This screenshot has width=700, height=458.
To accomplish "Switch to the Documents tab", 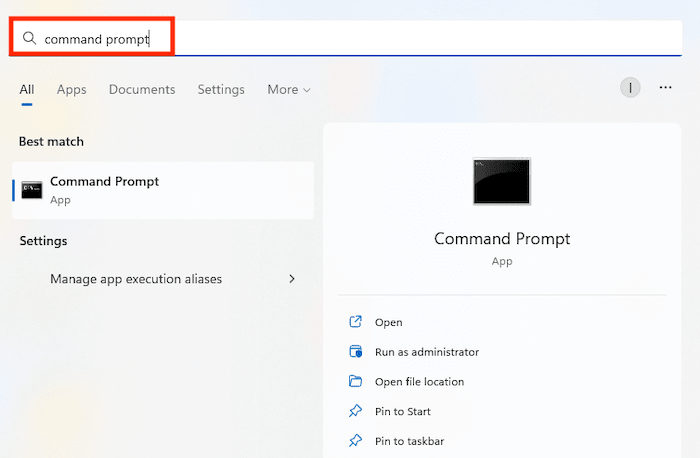I will pos(142,90).
